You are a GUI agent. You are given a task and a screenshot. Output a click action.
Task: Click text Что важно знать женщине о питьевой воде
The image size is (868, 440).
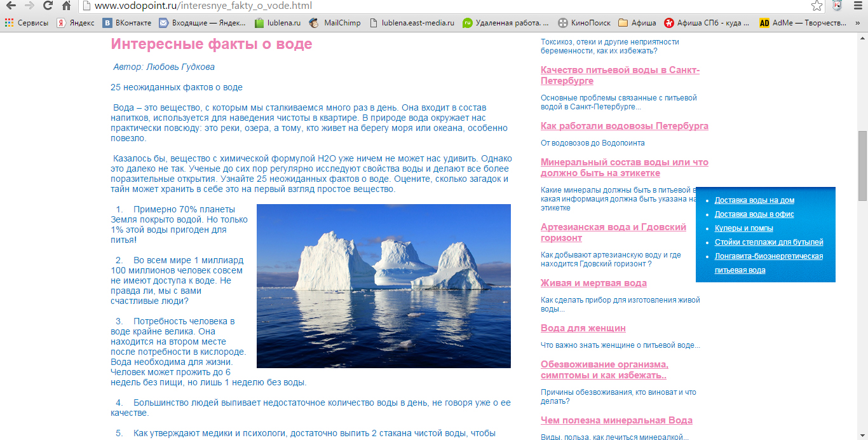pyautogui.click(x=620, y=345)
